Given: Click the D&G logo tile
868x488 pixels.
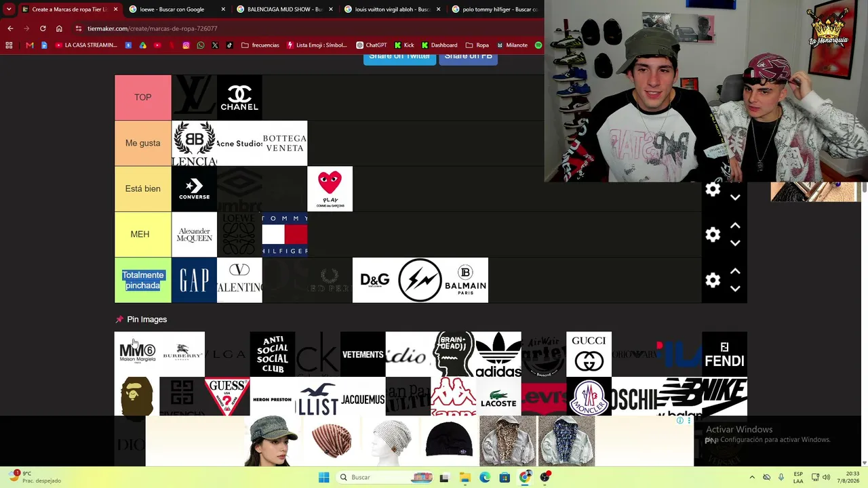Looking at the screenshot, I should pos(375,280).
